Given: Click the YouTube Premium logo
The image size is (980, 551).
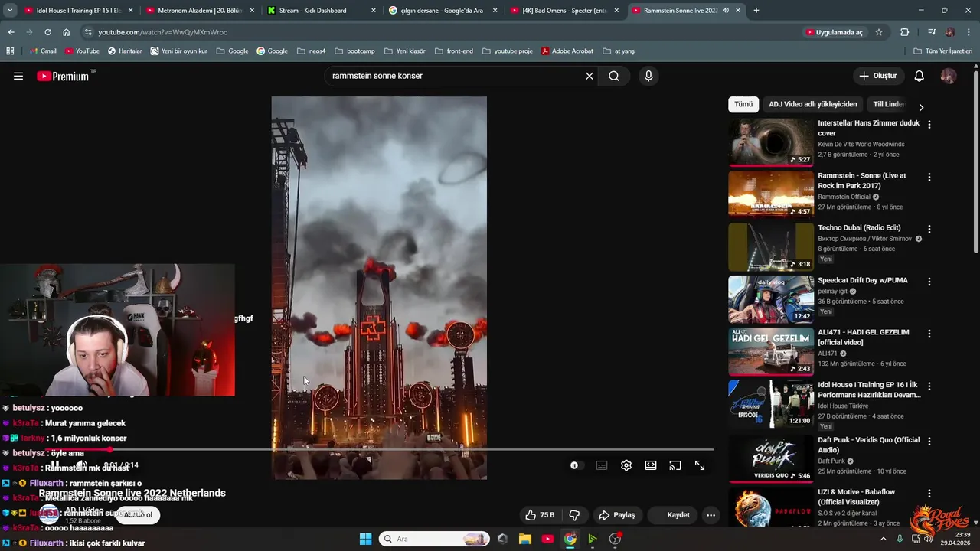Looking at the screenshot, I should coord(63,76).
